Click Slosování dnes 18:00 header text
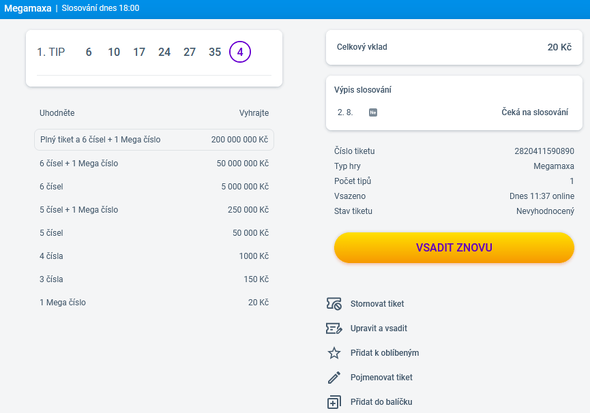Viewport: 590px width, 413px height. pos(100,8)
